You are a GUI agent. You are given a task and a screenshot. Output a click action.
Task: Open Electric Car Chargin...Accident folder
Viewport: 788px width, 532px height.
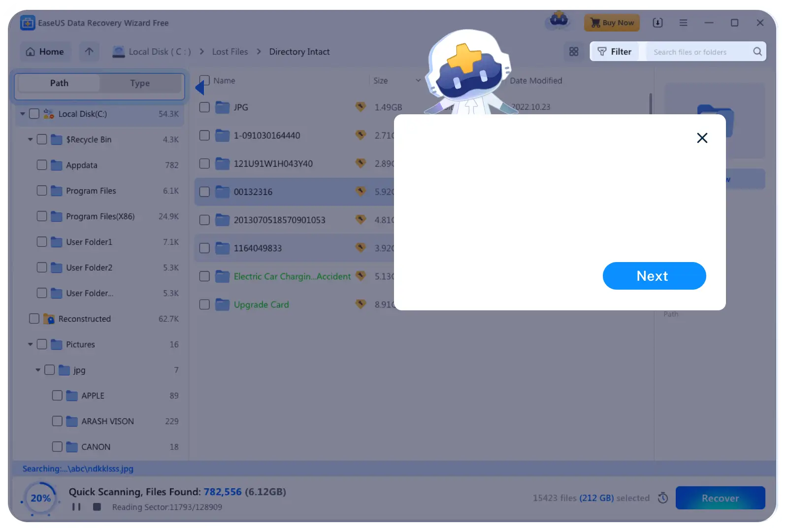[292, 276]
